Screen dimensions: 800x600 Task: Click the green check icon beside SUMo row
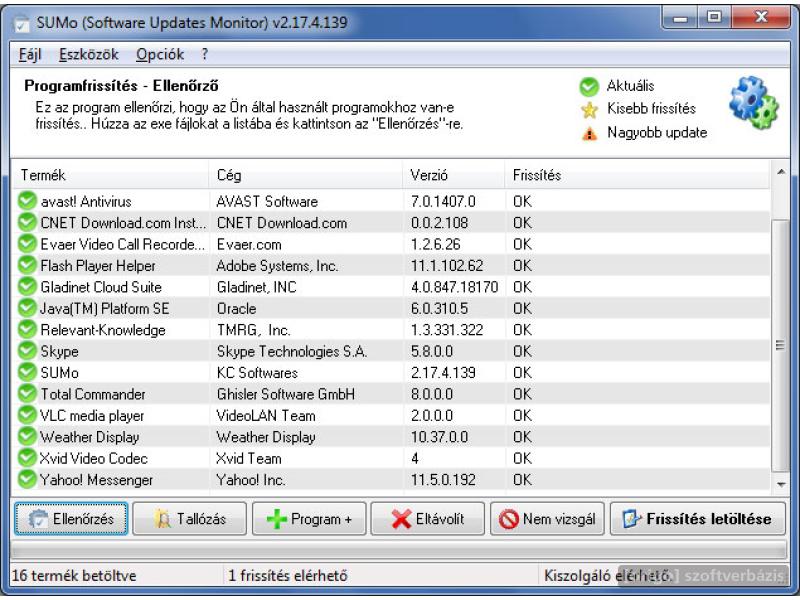click(x=27, y=372)
